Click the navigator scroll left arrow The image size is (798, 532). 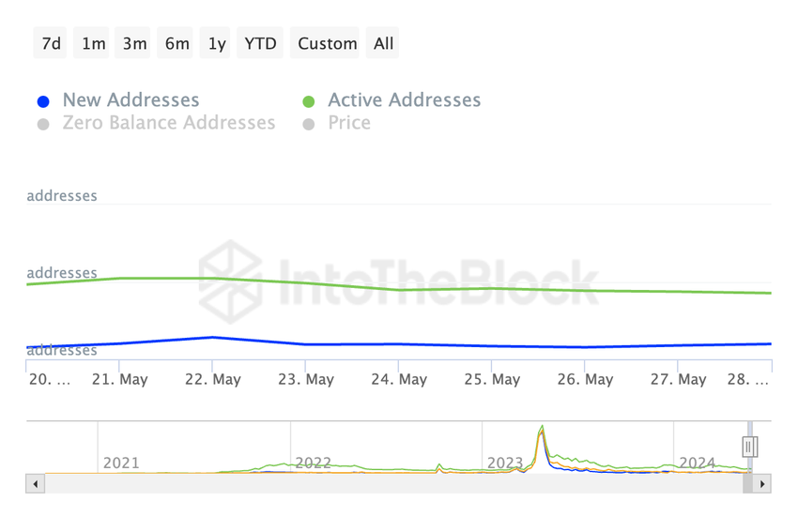[x=36, y=484]
